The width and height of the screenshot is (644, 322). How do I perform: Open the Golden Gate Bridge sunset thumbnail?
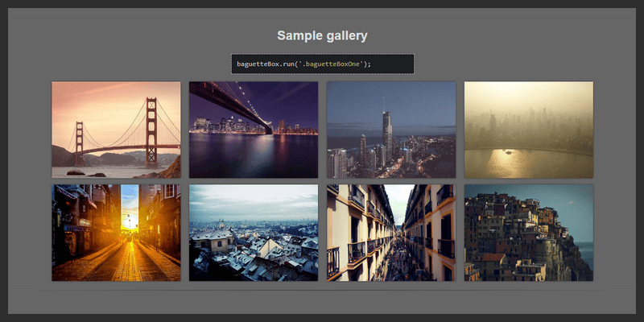(x=116, y=129)
